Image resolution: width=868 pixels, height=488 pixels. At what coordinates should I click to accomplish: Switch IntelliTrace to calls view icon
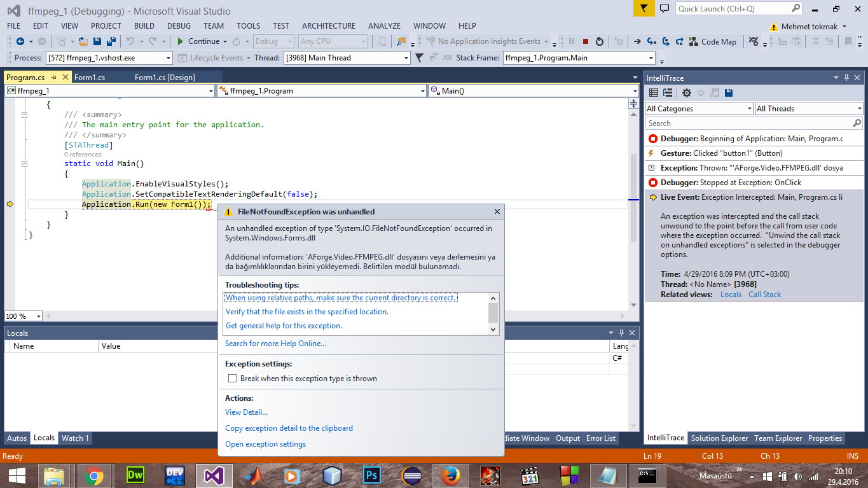(x=668, y=93)
